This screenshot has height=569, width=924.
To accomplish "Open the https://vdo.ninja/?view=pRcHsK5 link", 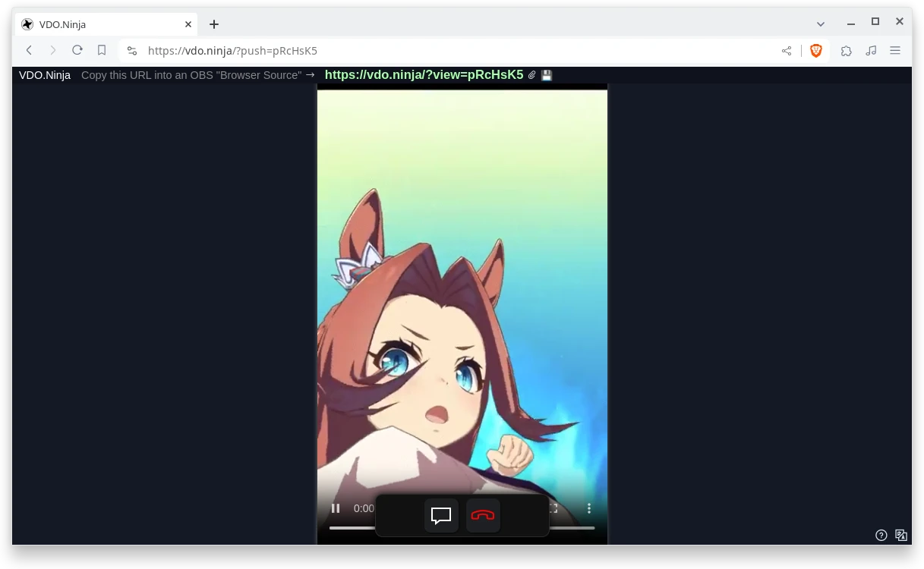I will tap(424, 75).
